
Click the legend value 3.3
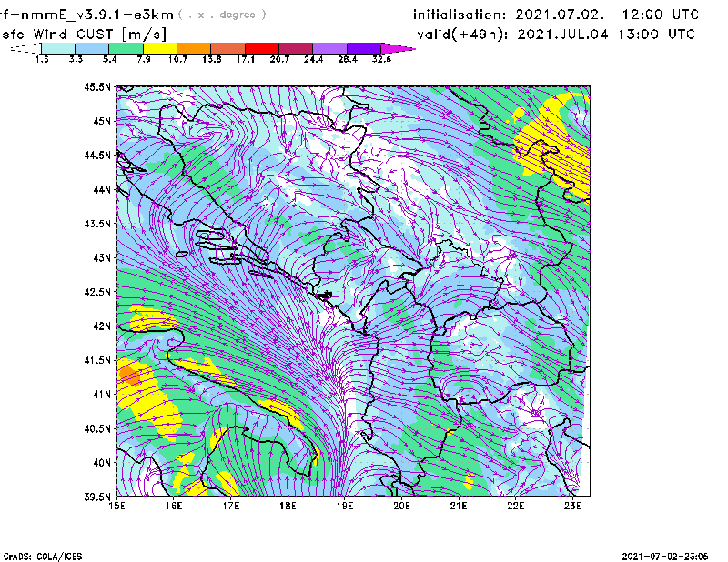pos(76,59)
